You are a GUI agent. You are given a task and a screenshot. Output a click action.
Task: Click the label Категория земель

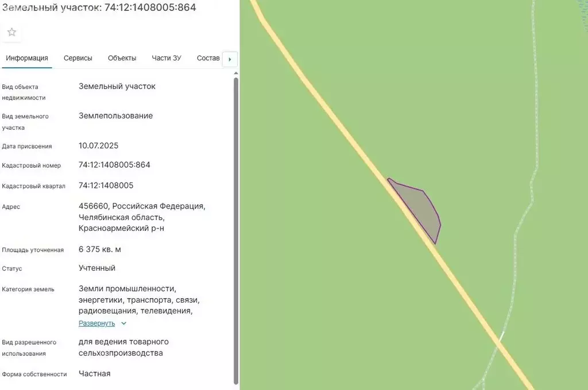[x=28, y=289]
